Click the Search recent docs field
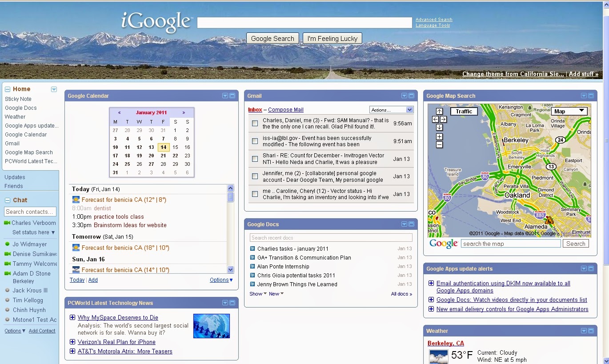The image size is (609, 364). click(x=331, y=238)
